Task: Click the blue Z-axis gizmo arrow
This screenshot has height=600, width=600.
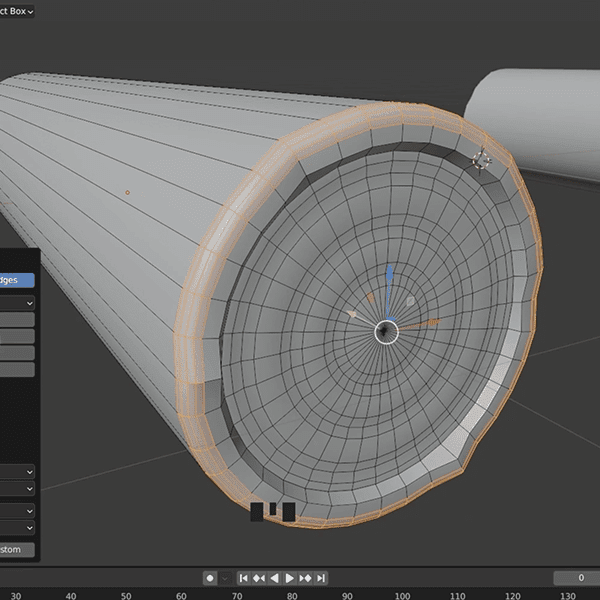Action: [390, 276]
